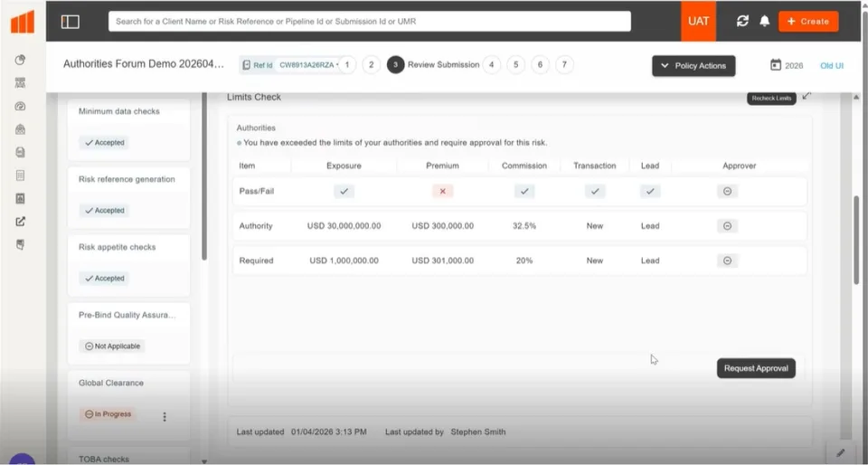The height and width of the screenshot is (465, 868).
Task: Open the Global Clearance three-dot menu
Action: (165, 417)
